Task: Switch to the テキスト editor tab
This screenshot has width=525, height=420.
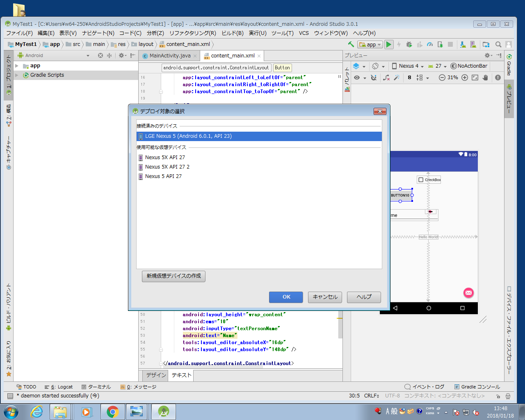Action: tap(181, 375)
